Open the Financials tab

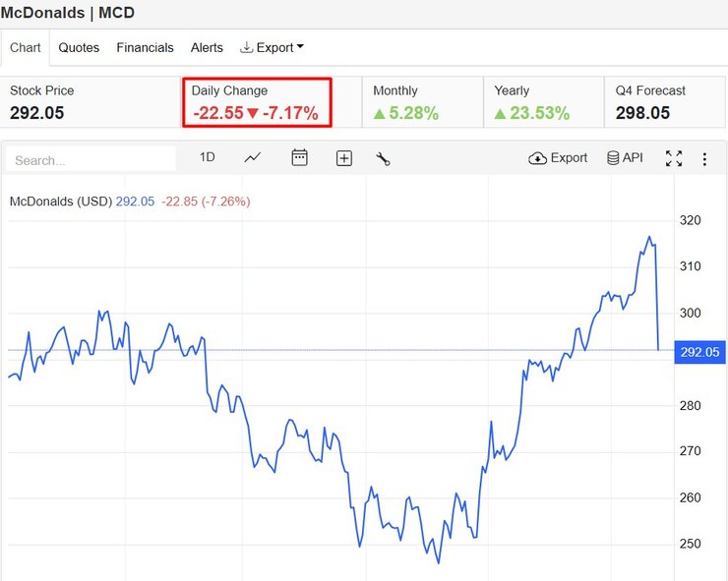click(x=145, y=47)
